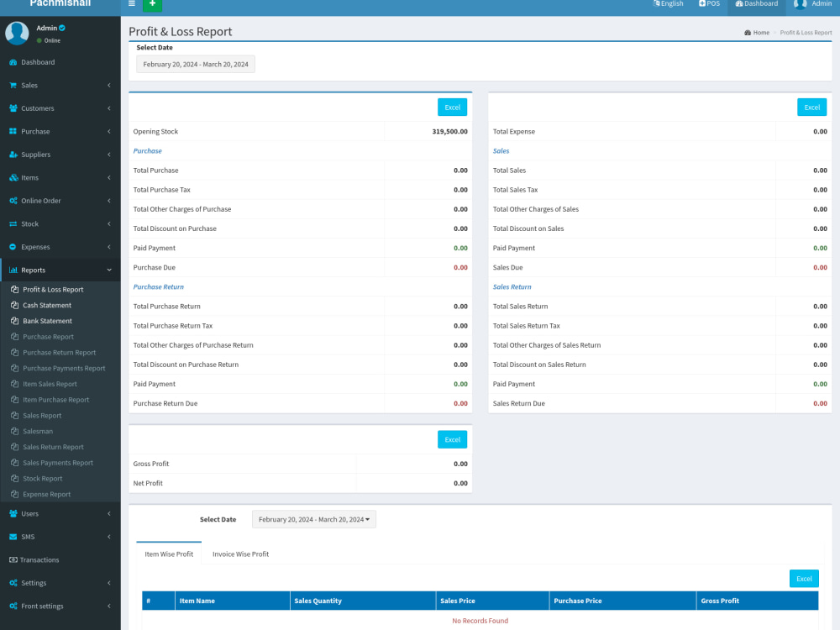Click the SMS envelope icon
Viewport: 840px width, 630px height.
point(13,536)
